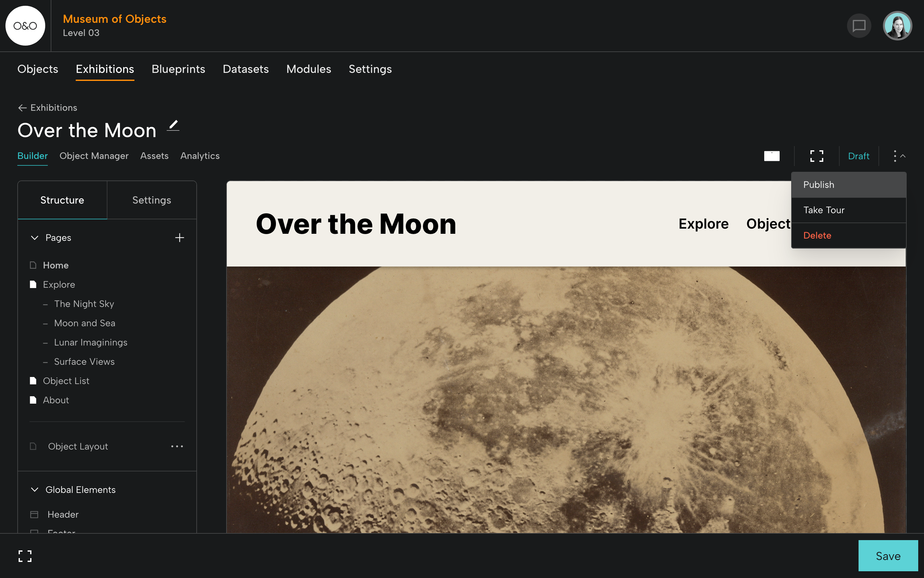
Task: Click the back arrow next to Exhibitions
Action: 22,108
